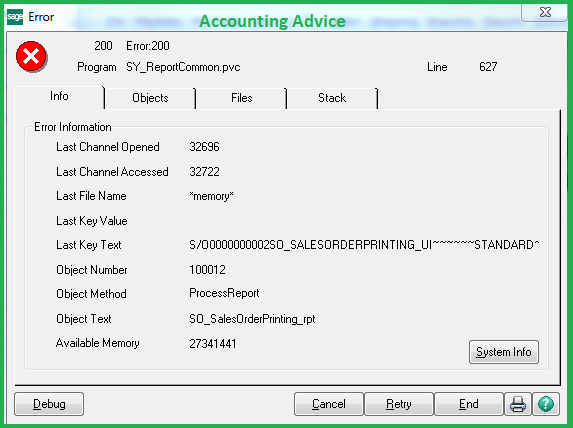Show the Stack tab
The height and width of the screenshot is (428, 573).
tap(332, 98)
